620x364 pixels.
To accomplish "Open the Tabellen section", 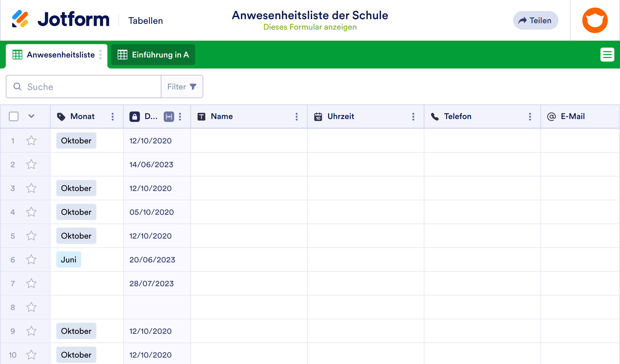I will pyautogui.click(x=145, y=21).
